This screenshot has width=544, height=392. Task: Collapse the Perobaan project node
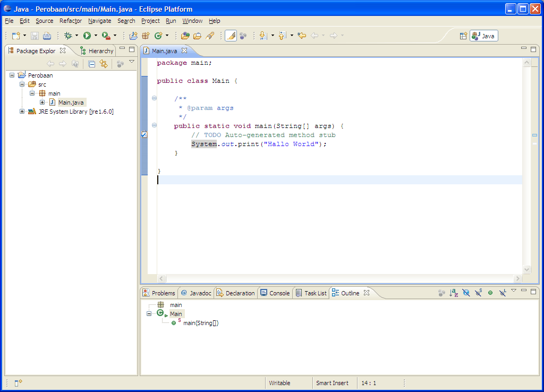(x=12, y=75)
